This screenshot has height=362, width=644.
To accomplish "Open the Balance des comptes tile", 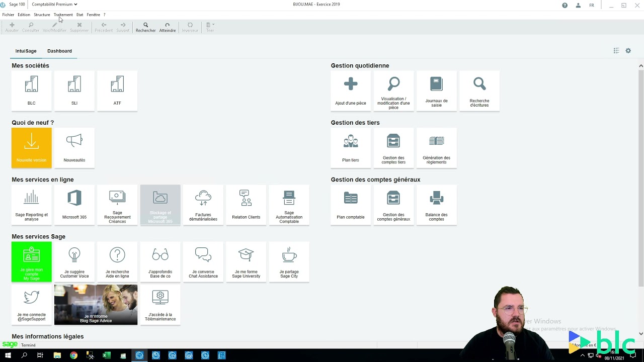I will [436, 205].
